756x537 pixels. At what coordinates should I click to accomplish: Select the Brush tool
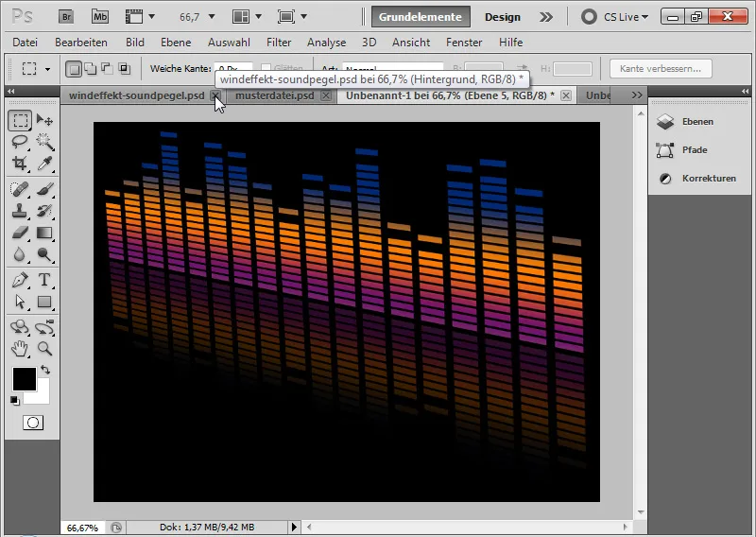click(44, 189)
